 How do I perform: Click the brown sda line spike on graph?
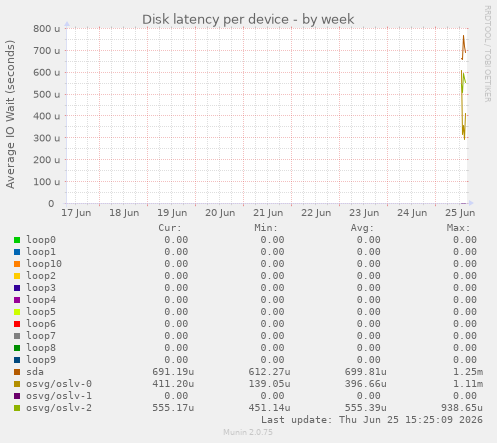463,47
